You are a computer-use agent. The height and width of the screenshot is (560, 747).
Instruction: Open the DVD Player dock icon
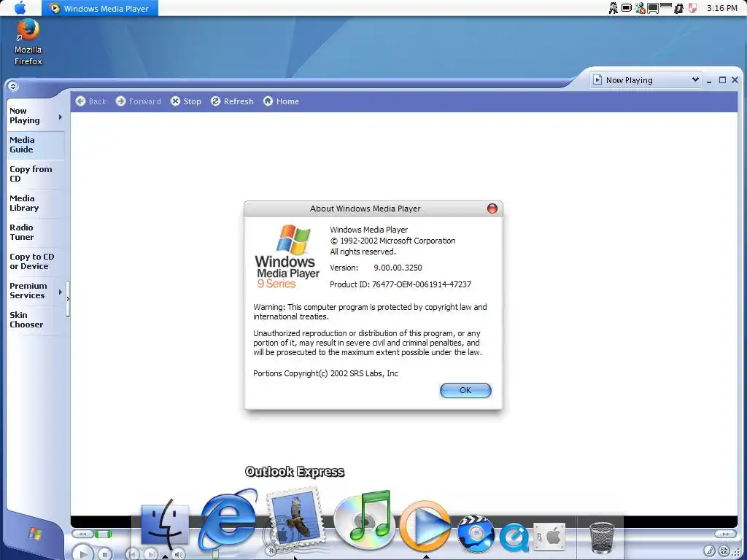click(476, 533)
